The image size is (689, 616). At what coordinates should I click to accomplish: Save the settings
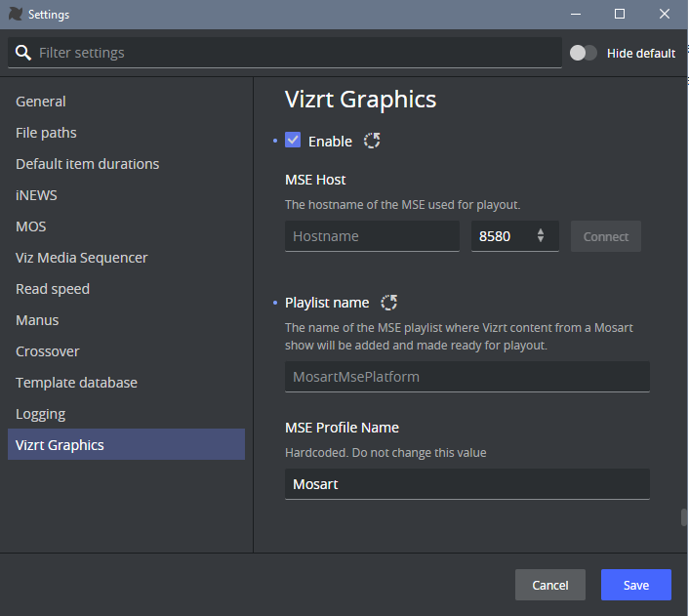[x=636, y=585]
